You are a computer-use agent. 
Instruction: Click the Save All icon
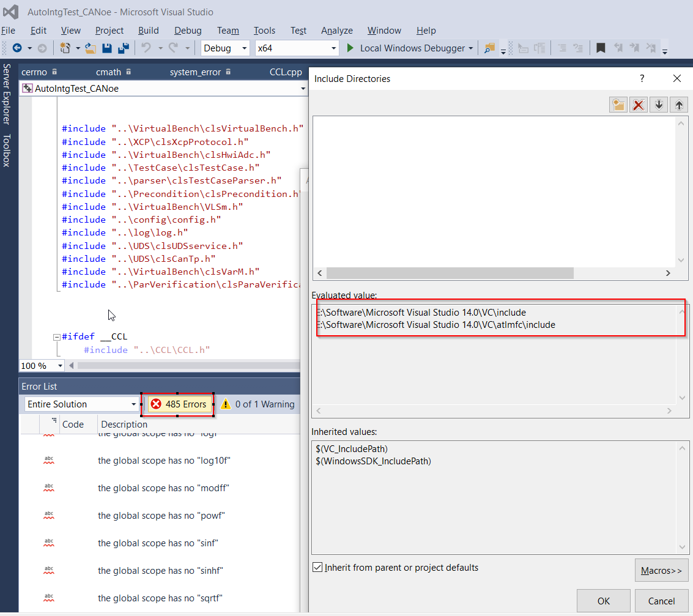click(124, 48)
